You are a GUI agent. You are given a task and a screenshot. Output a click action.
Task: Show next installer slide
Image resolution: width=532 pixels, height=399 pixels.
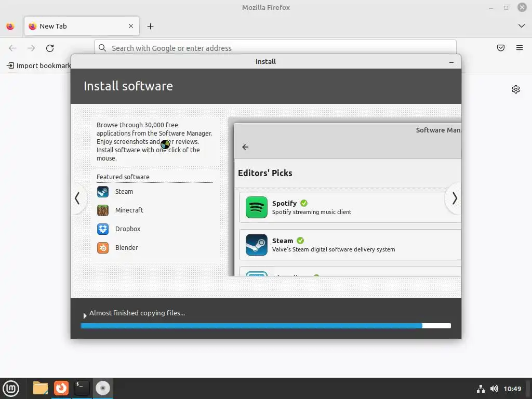point(455,198)
